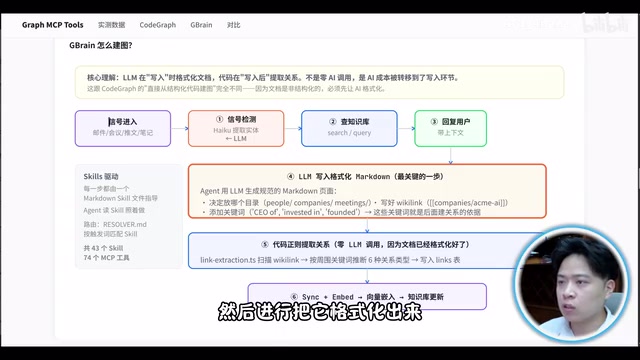Open the Graph MCP Tools home link
The width and height of the screenshot is (640, 360).
[x=53, y=25]
